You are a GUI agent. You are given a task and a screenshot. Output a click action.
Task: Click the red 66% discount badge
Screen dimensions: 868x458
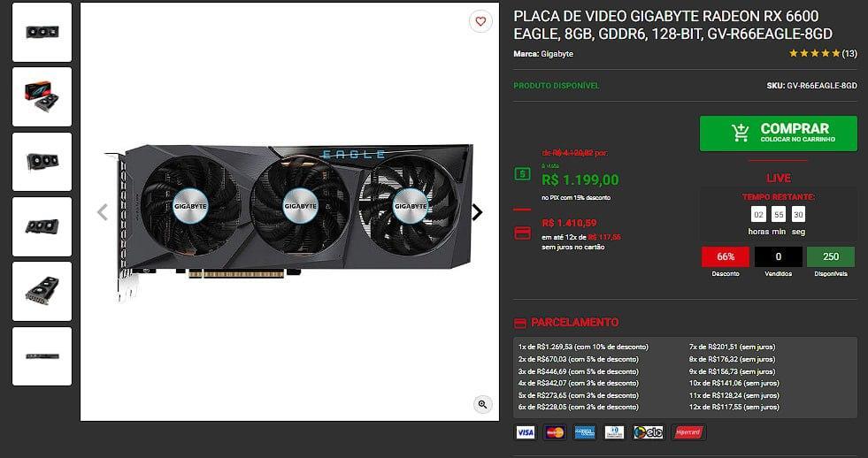pos(726,256)
